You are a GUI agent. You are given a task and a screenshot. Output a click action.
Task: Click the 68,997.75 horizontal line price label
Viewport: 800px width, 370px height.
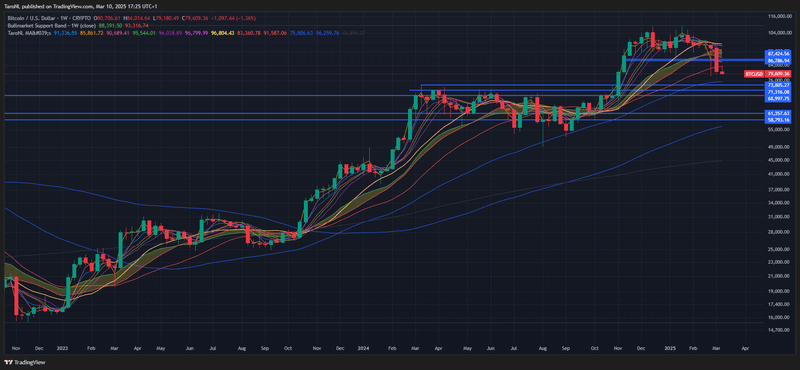pos(777,98)
